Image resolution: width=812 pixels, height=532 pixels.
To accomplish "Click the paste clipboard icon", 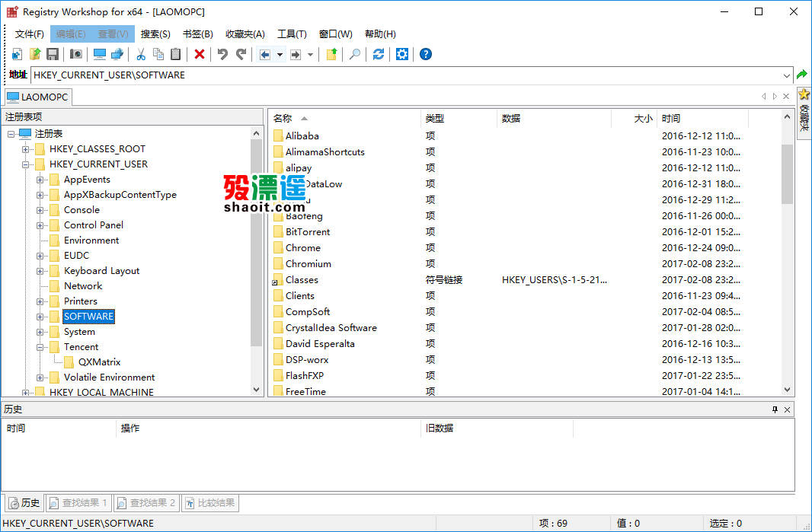I will [176, 54].
